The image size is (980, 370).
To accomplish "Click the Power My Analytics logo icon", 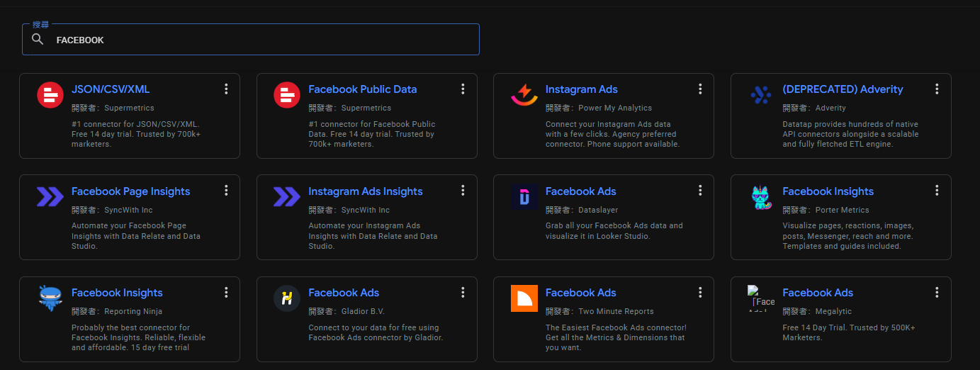I will point(524,95).
